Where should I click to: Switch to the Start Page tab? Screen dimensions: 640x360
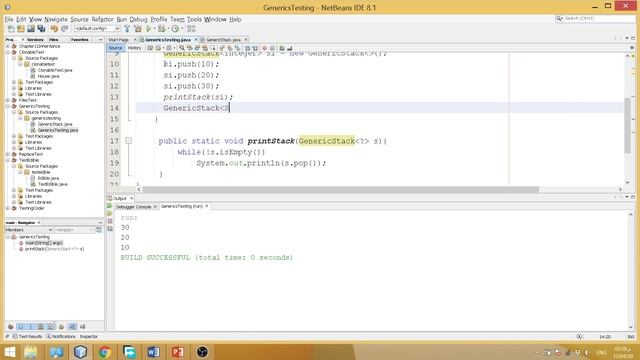tap(118, 40)
